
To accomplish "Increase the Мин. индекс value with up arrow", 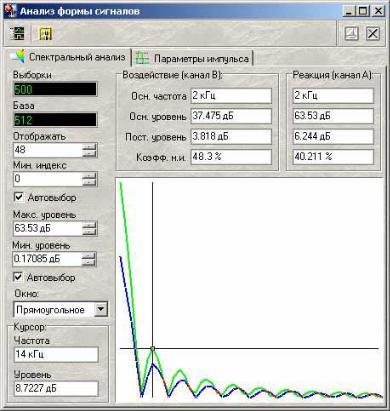I will click(89, 176).
